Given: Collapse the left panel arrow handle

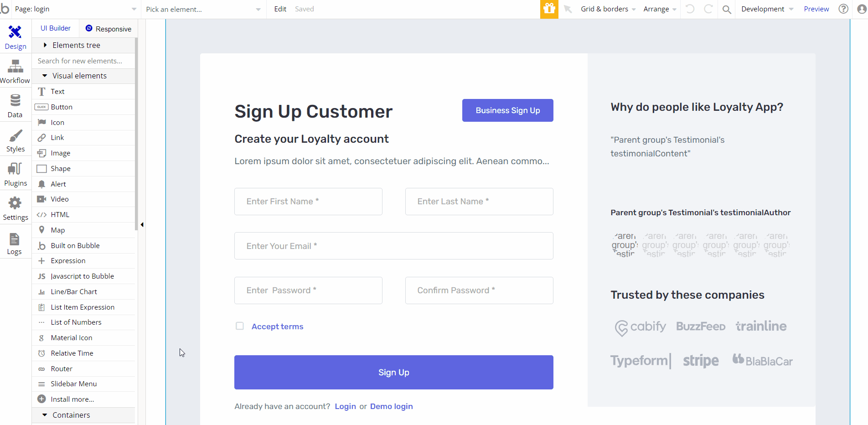Looking at the screenshot, I should [142, 224].
